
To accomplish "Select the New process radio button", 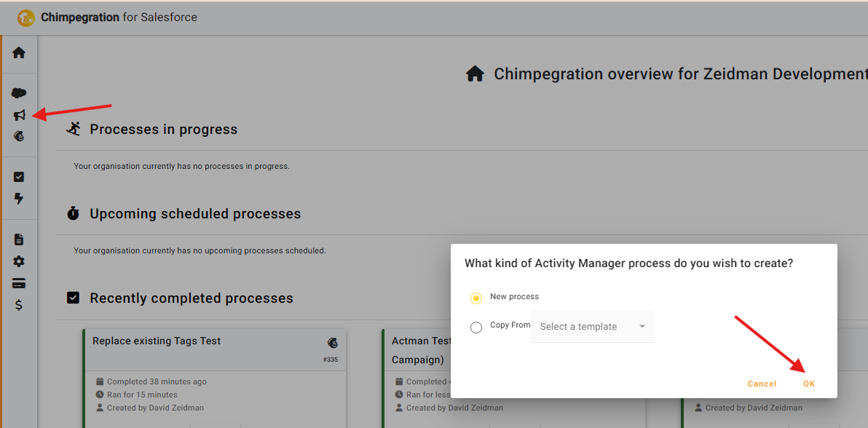I will pyautogui.click(x=476, y=298).
